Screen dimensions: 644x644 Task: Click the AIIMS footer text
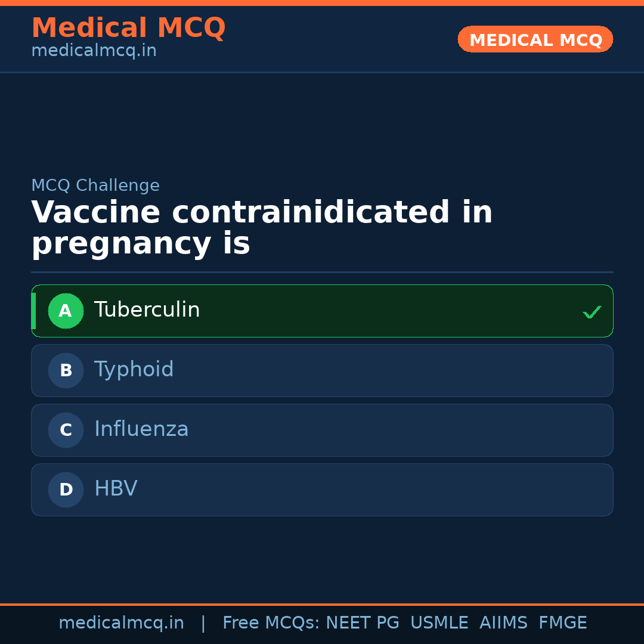503,623
